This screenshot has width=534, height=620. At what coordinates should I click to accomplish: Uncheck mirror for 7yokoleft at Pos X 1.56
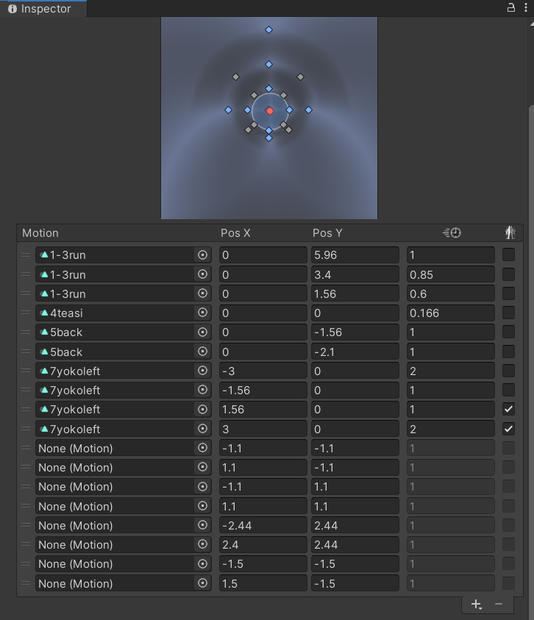coord(508,409)
